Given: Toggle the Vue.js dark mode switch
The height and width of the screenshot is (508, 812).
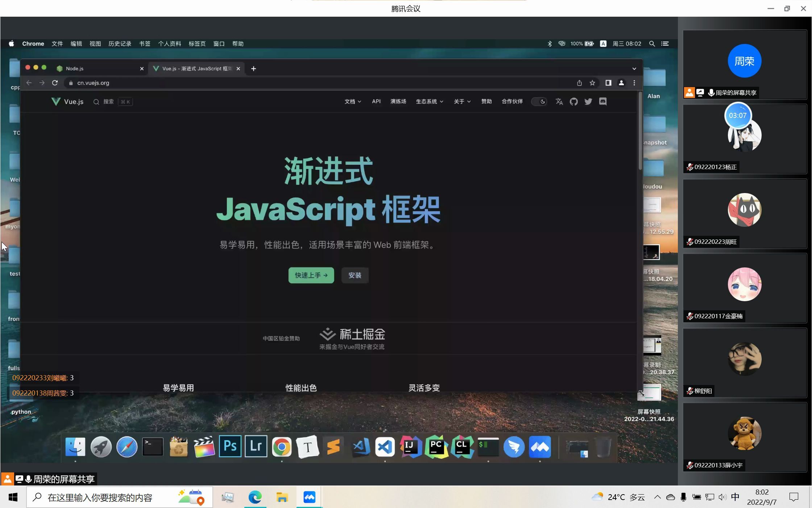Looking at the screenshot, I should coord(539,102).
